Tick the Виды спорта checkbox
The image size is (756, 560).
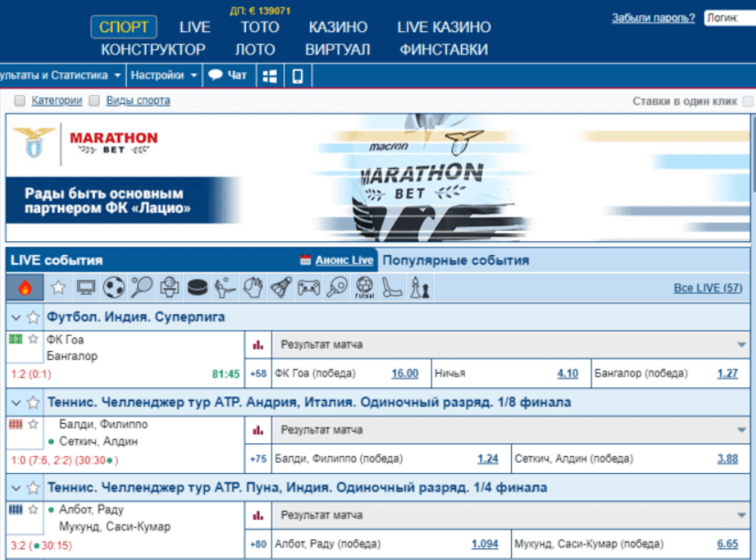[94, 100]
